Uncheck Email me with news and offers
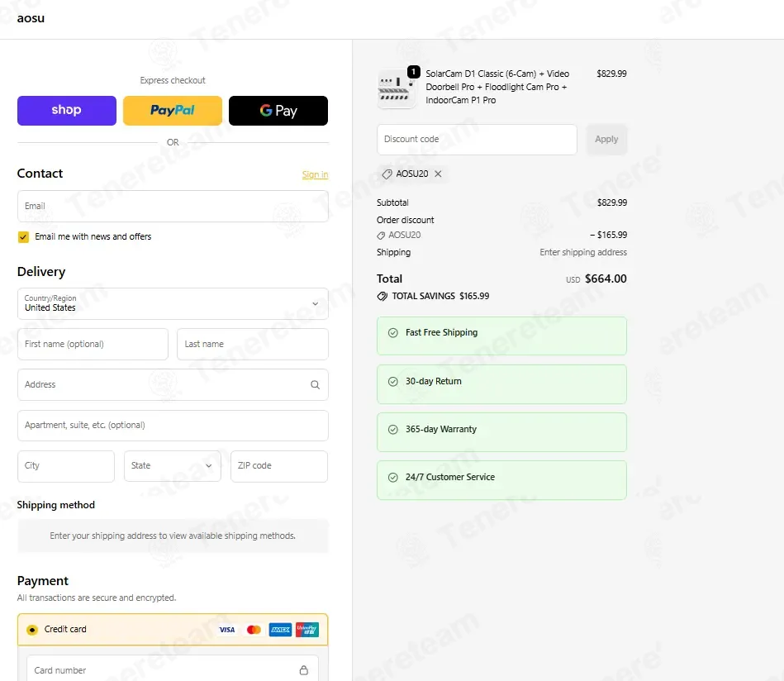Image resolution: width=784 pixels, height=681 pixels. coord(23,237)
